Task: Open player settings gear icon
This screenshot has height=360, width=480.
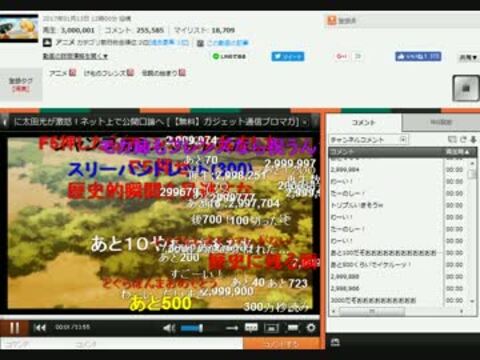Action: pyautogui.click(x=311, y=328)
